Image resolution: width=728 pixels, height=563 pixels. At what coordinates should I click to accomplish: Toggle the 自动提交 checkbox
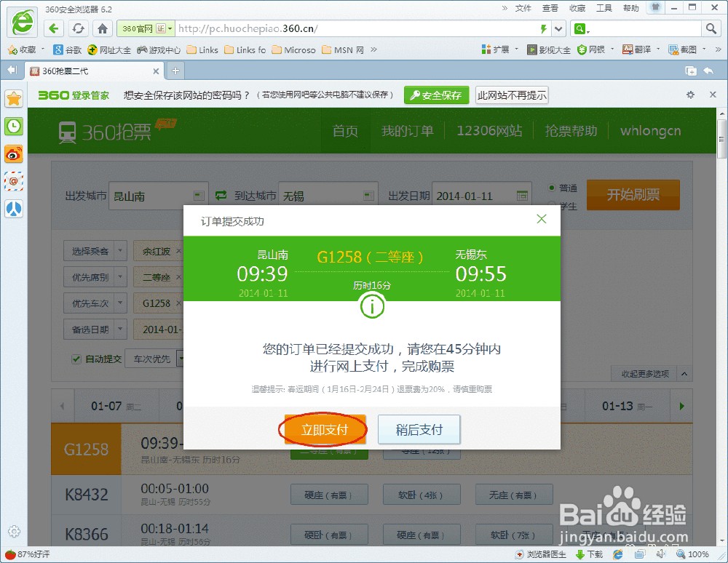coord(76,359)
